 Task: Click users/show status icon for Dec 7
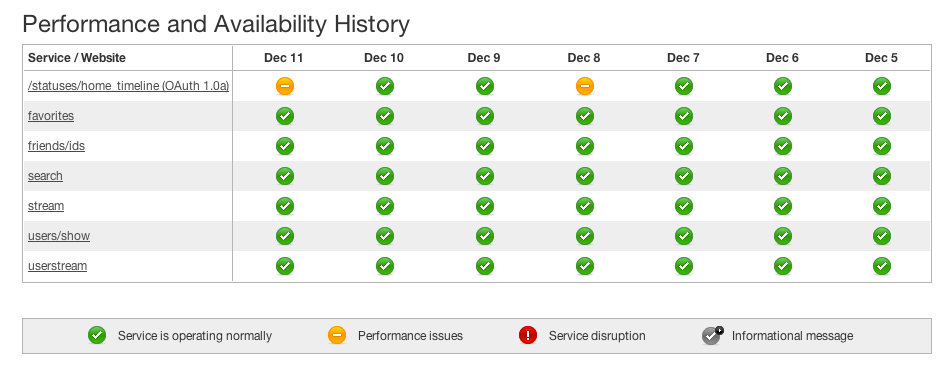[684, 236]
